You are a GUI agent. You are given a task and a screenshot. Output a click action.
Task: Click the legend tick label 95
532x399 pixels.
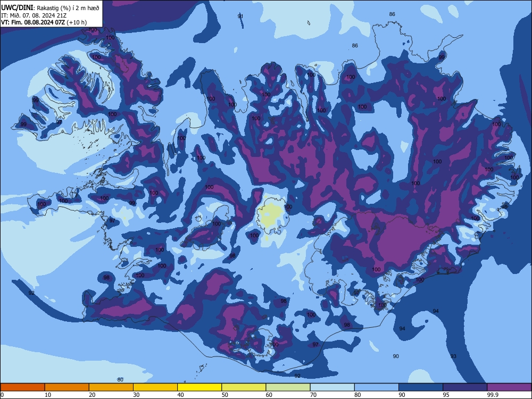pos(446,395)
